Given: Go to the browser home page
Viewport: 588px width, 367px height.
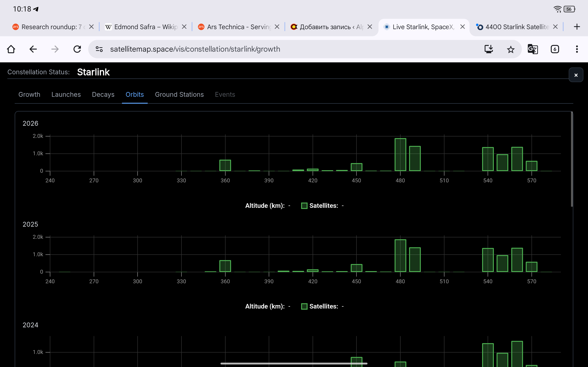Looking at the screenshot, I should pos(11,49).
